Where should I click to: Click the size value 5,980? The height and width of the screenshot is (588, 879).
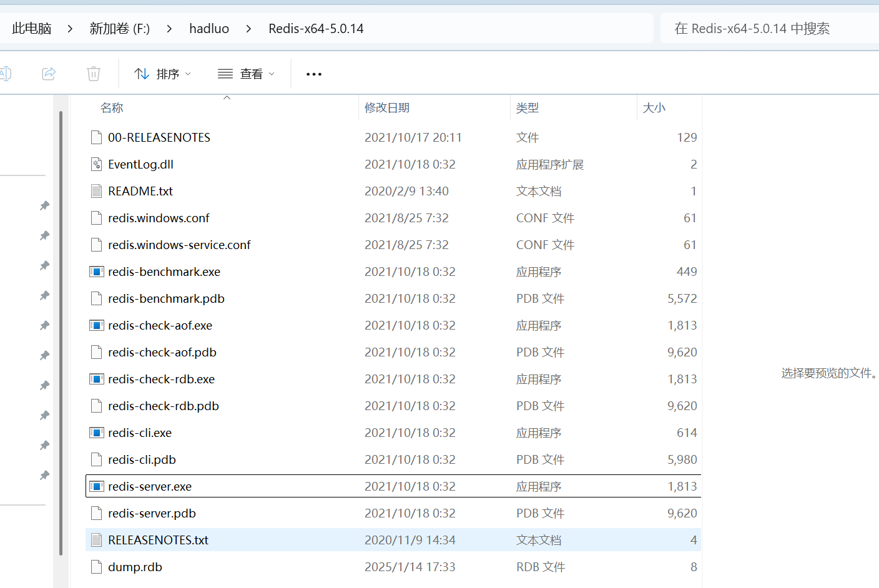point(682,459)
